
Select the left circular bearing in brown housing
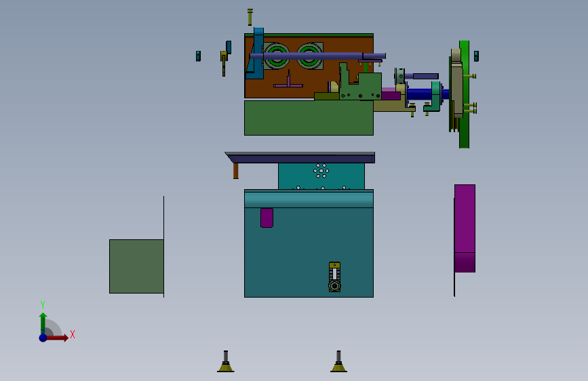coord(277,56)
